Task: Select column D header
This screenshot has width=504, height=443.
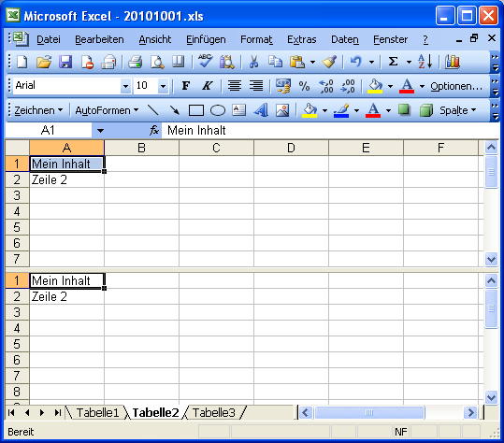Action: [291, 148]
